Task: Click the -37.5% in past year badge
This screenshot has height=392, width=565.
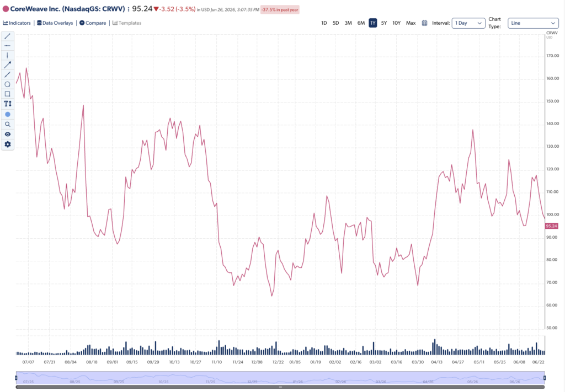Action: point(280,10)
